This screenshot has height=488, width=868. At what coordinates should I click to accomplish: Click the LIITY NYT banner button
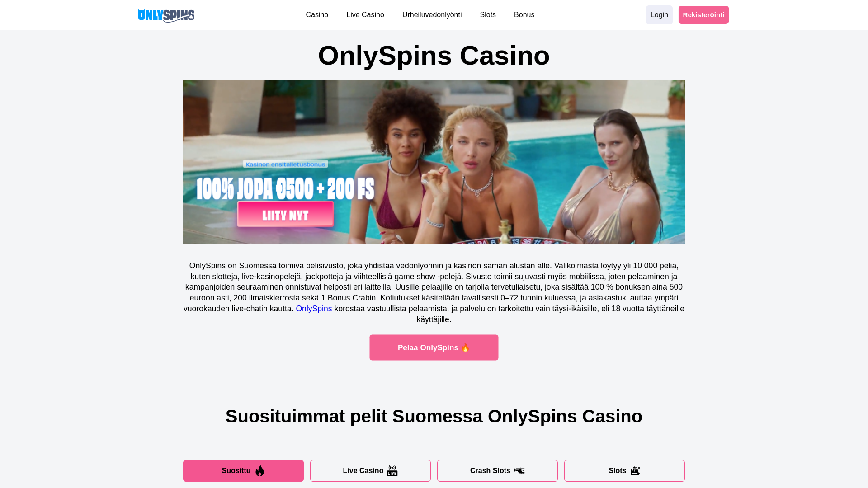(x=285, y=214)
